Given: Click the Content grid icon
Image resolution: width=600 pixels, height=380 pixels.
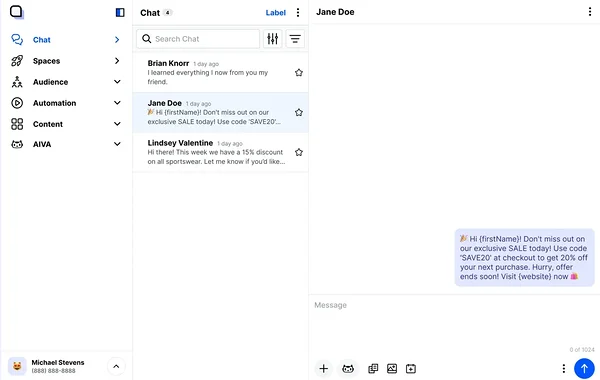Looking at the screenshot, I should [17, 124].
